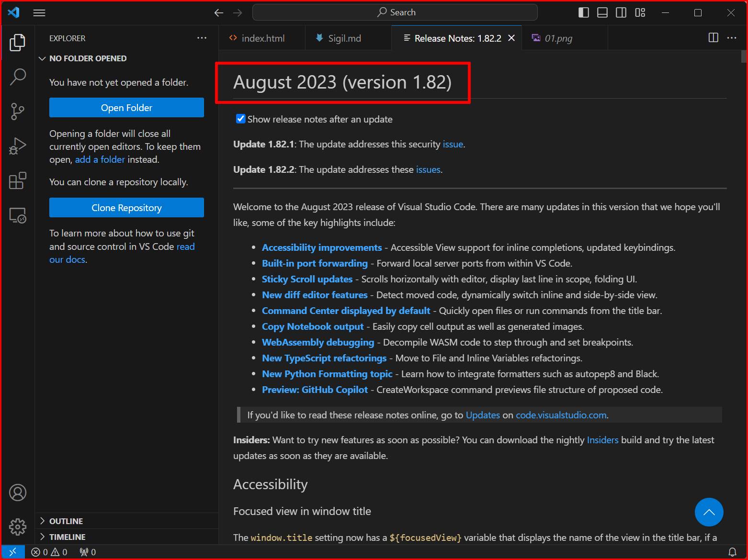Switch to the Sigil.md tab
Image resolution: width=748 pixels, height=560 pixels.
pos(348,38)
